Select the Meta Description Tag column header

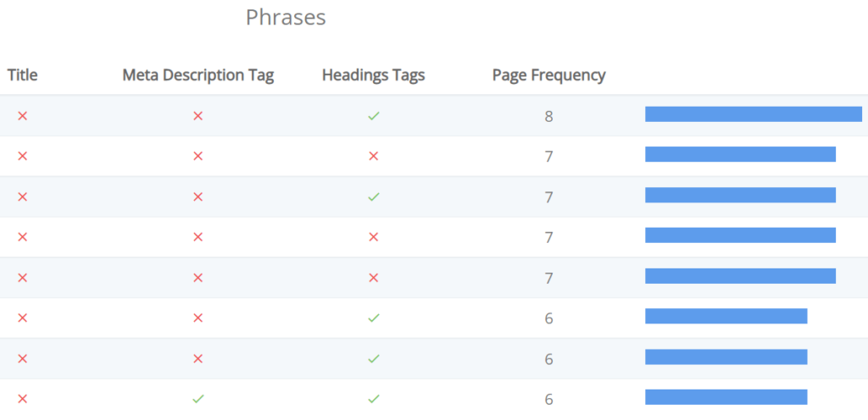[198, 75]
